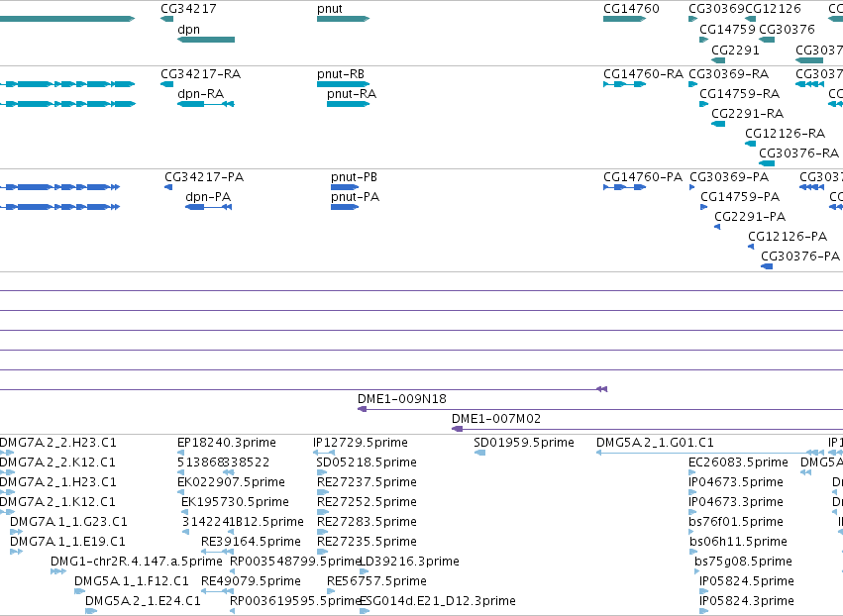Open the RE56757.5prime EST label

[x=376, y=581]
